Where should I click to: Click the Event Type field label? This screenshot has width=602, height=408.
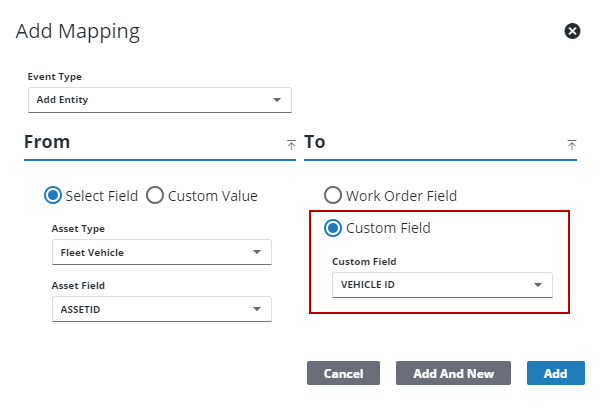coord(55,77)
